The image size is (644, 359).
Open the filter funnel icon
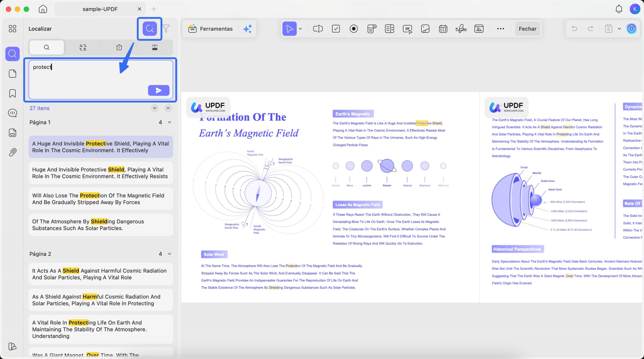[x=166, y=29]
